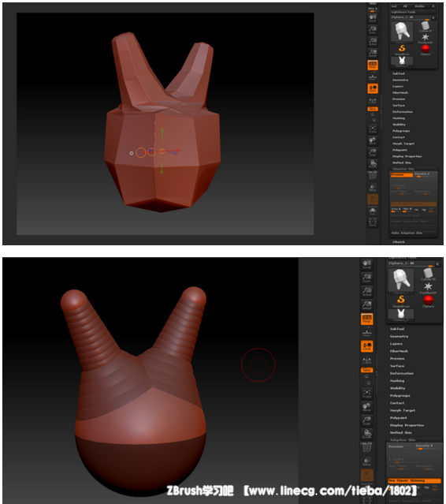
Task: Expand Display Properties in the upper screenshot
Action: tap(407, 156)
